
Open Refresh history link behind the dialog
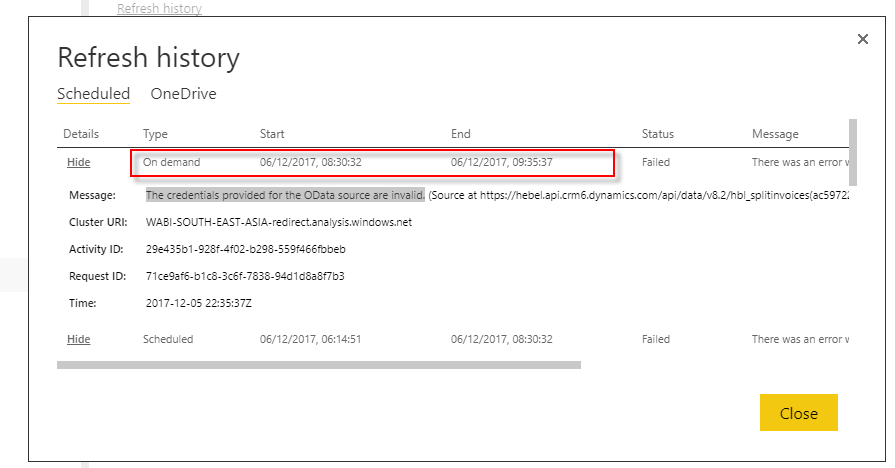coord(159,9)
